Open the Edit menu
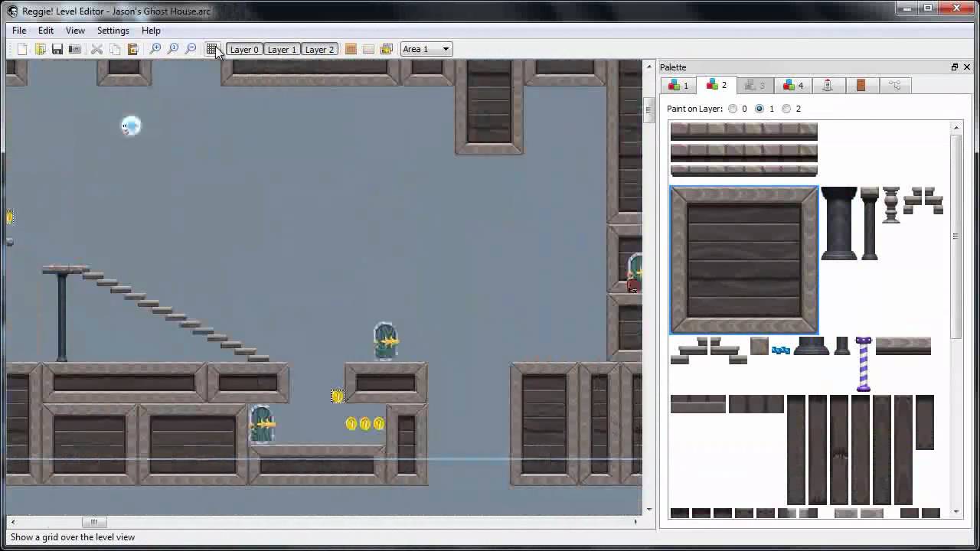Screen dimensions: 980x551 46,31
